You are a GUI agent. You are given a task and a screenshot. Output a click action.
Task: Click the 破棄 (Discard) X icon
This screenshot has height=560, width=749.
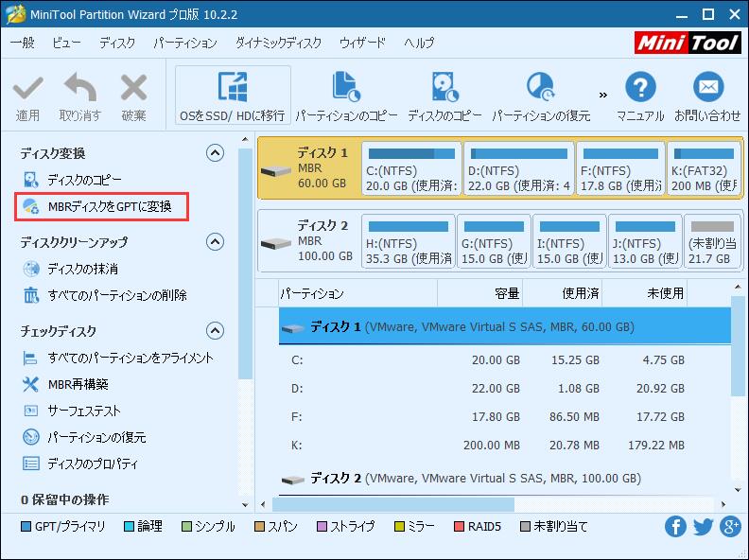pyautogui.click(x=133, y=88)
